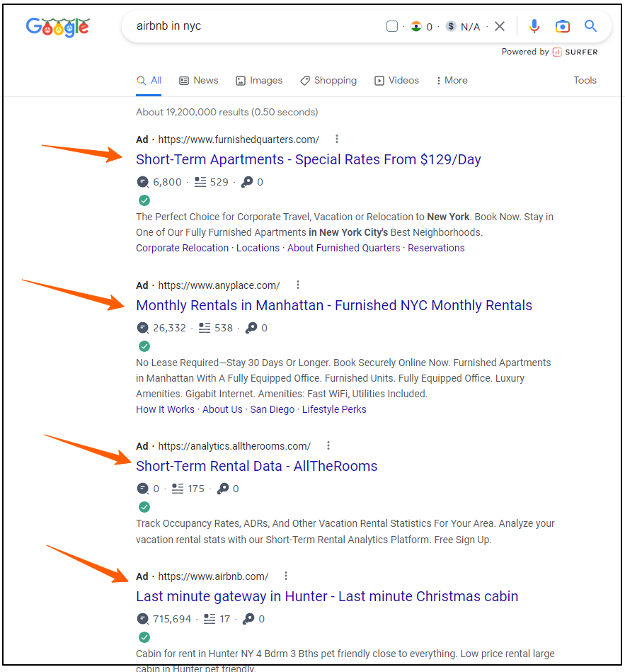Click keyword icon in AllTheRooms result
The image size is (625, 672).
coord(223,489)
